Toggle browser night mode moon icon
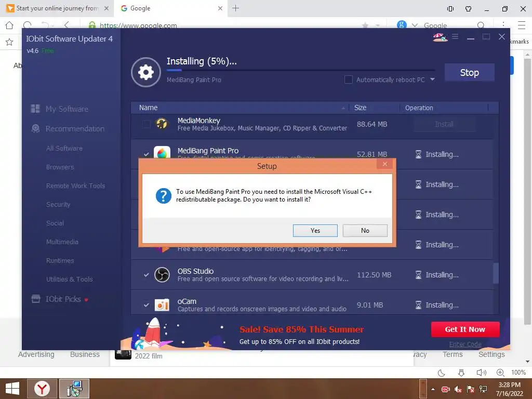The width and height of the screenshot is (532, 399). pyautogui.click(x=441, y=373)
